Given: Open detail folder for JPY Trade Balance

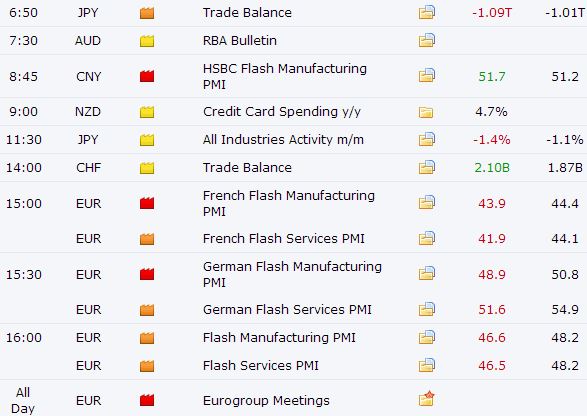Looking at the screenshot, I should [x=426, y=12].
